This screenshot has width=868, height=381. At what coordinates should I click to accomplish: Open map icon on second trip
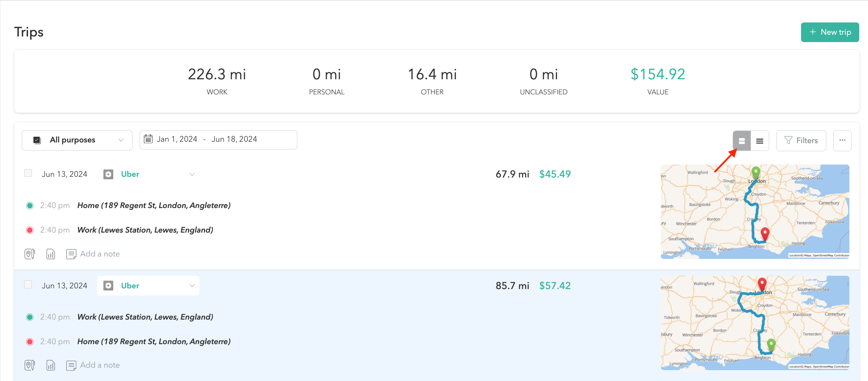pos(30,365)
